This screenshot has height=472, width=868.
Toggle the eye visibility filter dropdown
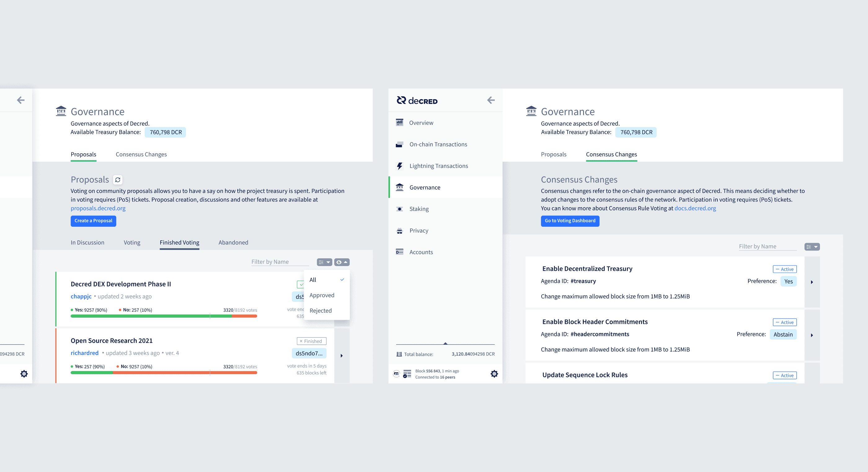[342, 262]
